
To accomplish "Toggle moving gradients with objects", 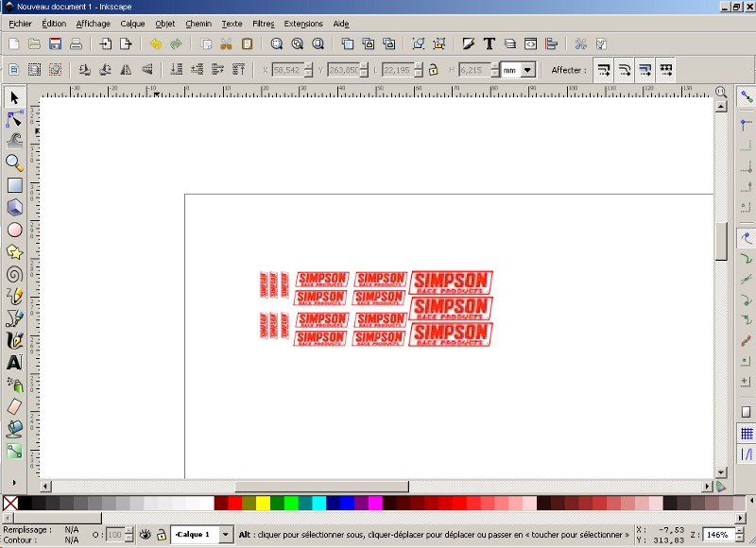I will click(x=644, y=70).
